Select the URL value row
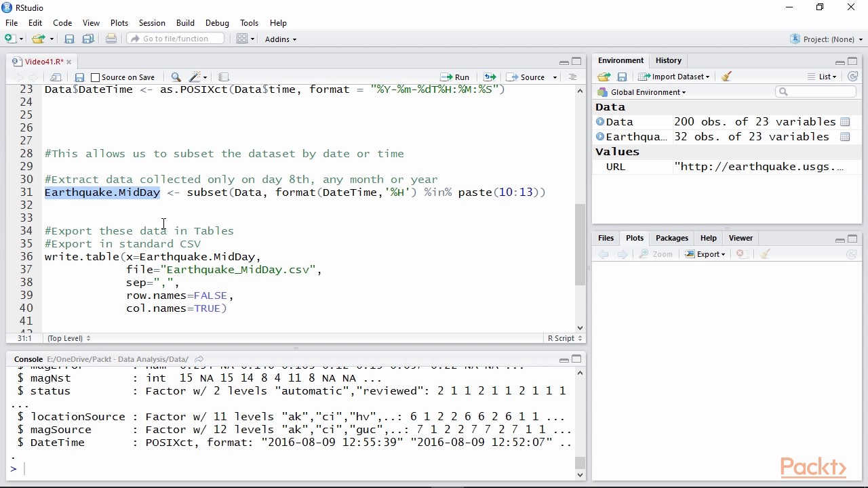Screen dimensions: 868x488 727,167
